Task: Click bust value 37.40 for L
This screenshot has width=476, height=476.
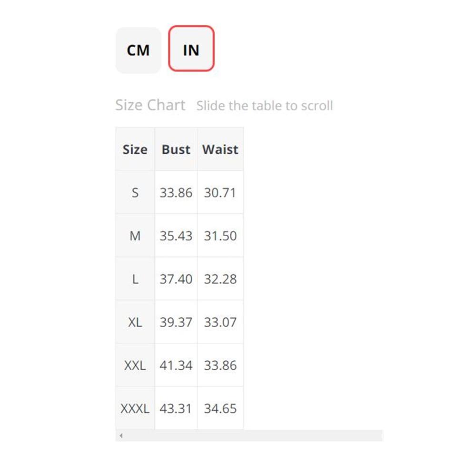Action: pos(176,279)
